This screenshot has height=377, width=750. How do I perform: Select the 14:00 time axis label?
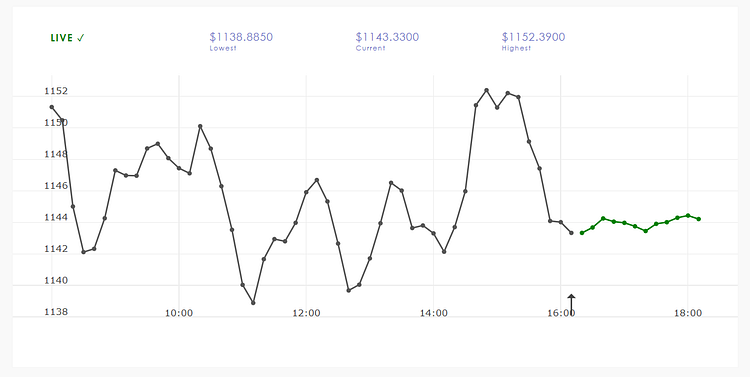click(x=433, y=313)
